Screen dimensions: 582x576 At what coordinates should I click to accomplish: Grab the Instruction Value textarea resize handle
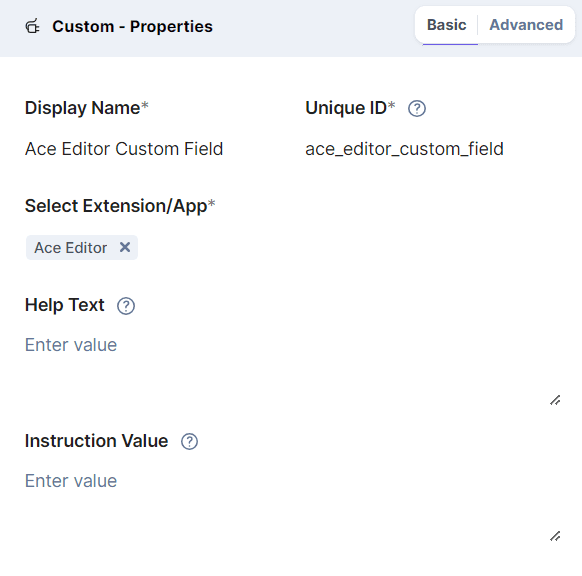pos(555,536)
